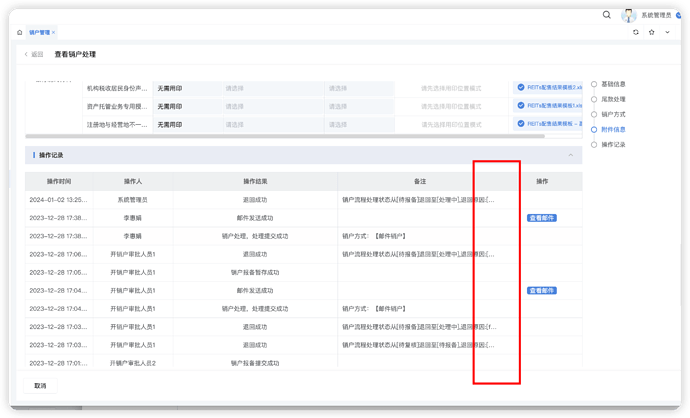Screen dimensions: 690x418
Task: Switch to the 销户管理 tab
Action: (x=38, y=33)
